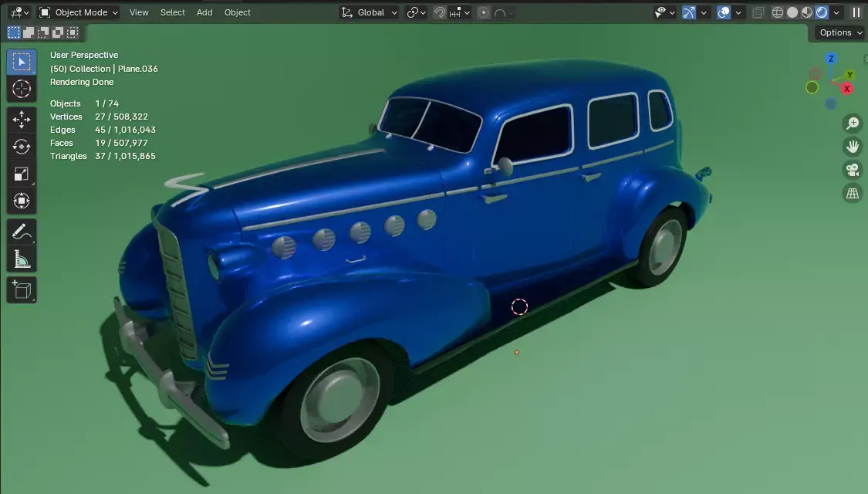
Task: Open the Object menu
Action: tap(238, 12)
